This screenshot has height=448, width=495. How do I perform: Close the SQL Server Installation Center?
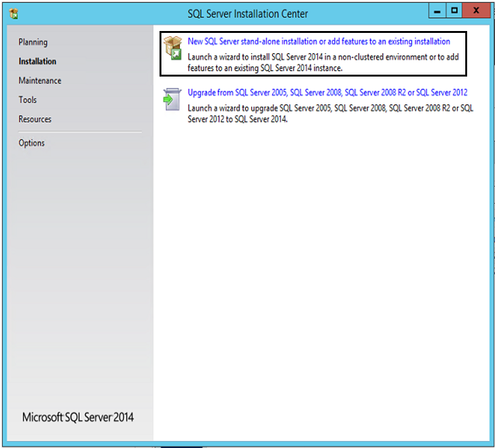click(477, 11)
